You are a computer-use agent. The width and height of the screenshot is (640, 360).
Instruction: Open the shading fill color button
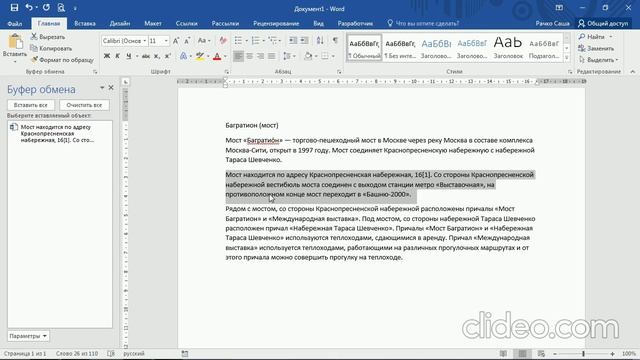(x=308, y=56)
